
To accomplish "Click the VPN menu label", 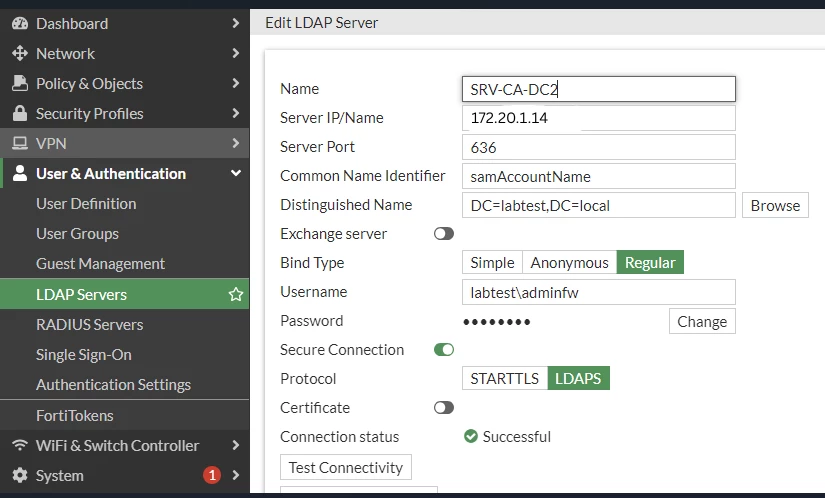I will point(51,144).
